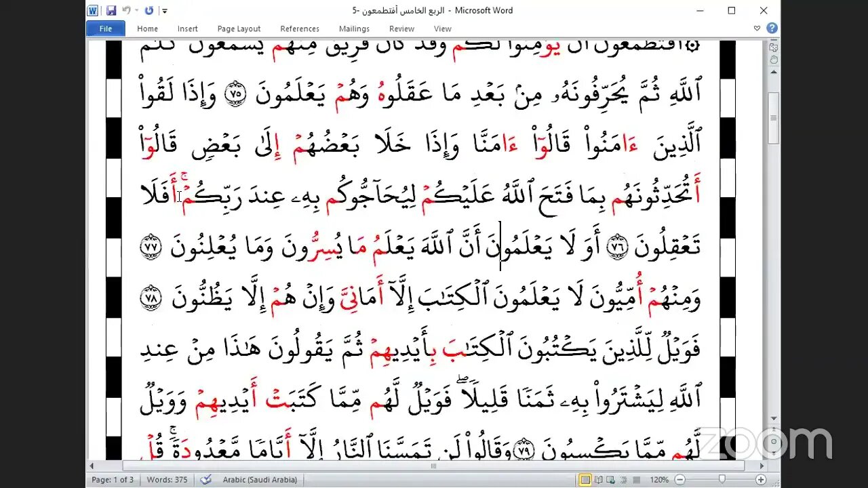Image resolution: width=868 pixels, height=488 pixels.
Task: Click the horizontal scrollbar left arrow
Action: click(x=92, y=466)
